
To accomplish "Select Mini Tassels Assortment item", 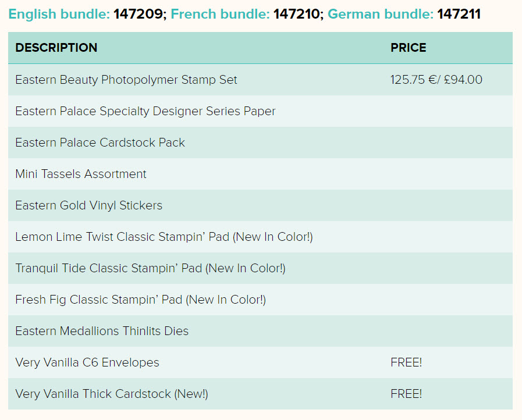I will coord(81,174).
